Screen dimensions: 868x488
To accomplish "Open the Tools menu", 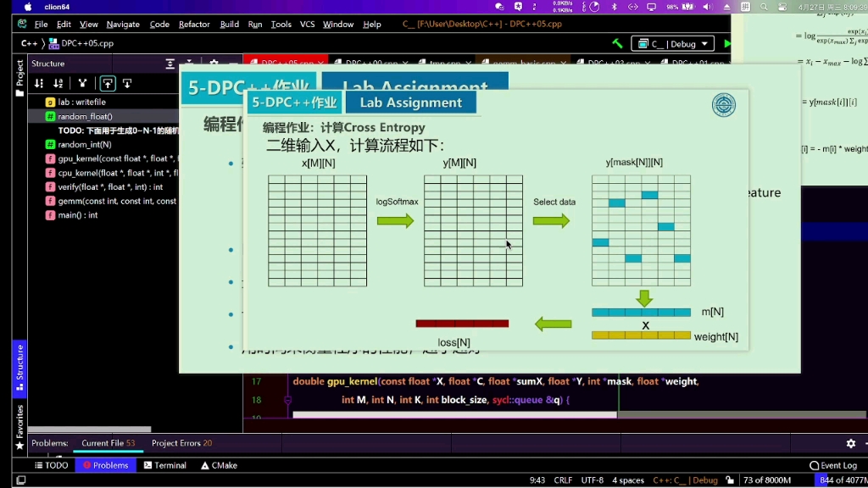I will 281,25.
